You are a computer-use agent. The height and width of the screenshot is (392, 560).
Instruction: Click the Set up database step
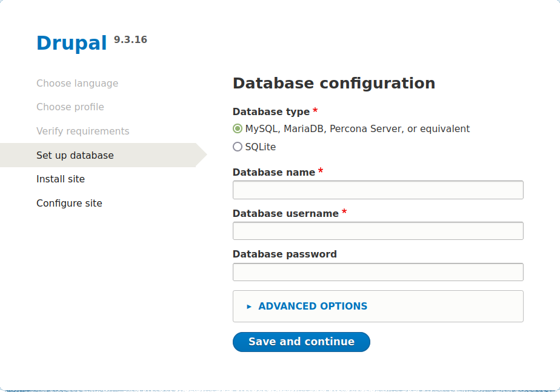pyautogui.click(x=75, y=155)
